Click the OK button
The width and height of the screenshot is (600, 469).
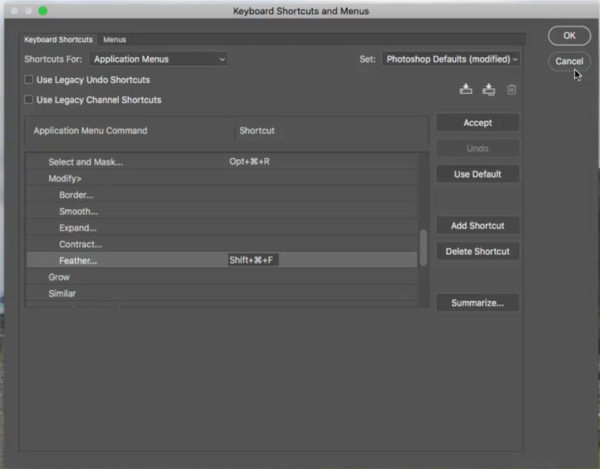pyautogui.click(x=568, y=35)
